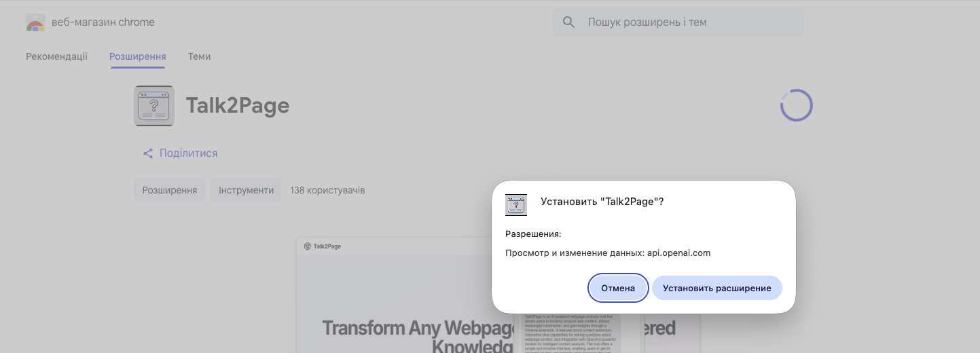Click the share icon beside Поділитися

tap(148, 153)
